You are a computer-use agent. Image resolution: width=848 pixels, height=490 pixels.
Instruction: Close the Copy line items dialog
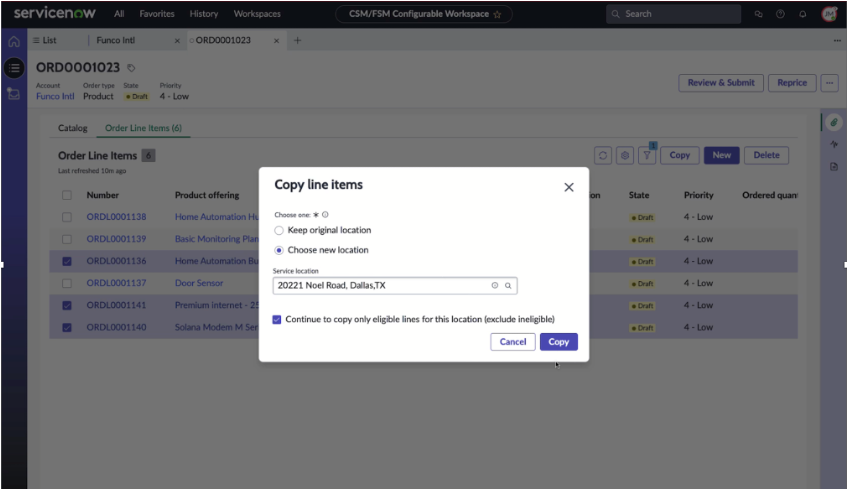[568, 187]
